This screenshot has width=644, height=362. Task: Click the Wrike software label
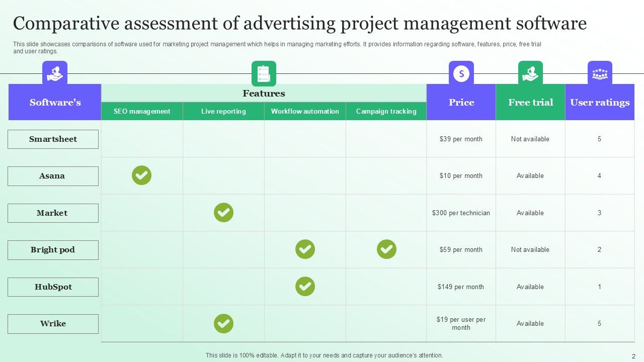53,324
